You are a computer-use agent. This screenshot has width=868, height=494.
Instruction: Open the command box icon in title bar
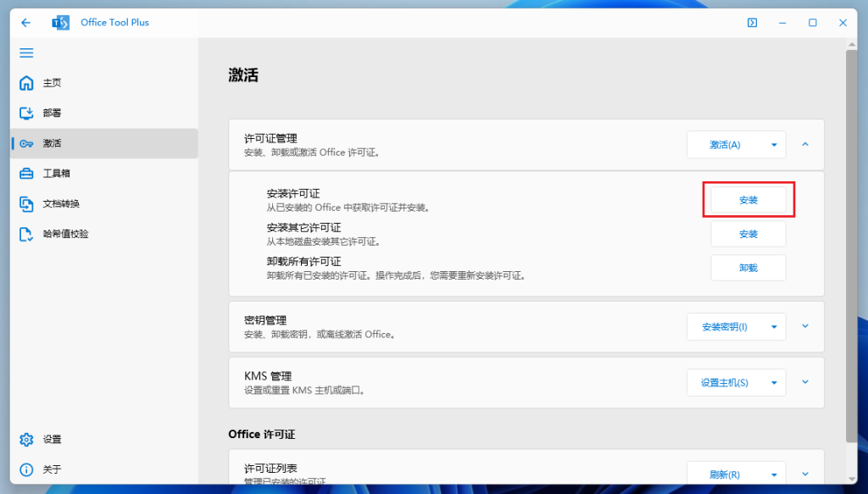tap(753, 23)
